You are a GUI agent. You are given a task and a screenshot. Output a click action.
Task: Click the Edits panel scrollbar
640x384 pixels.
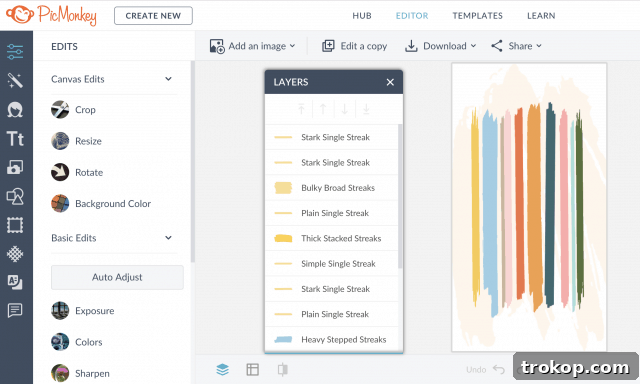193,162
